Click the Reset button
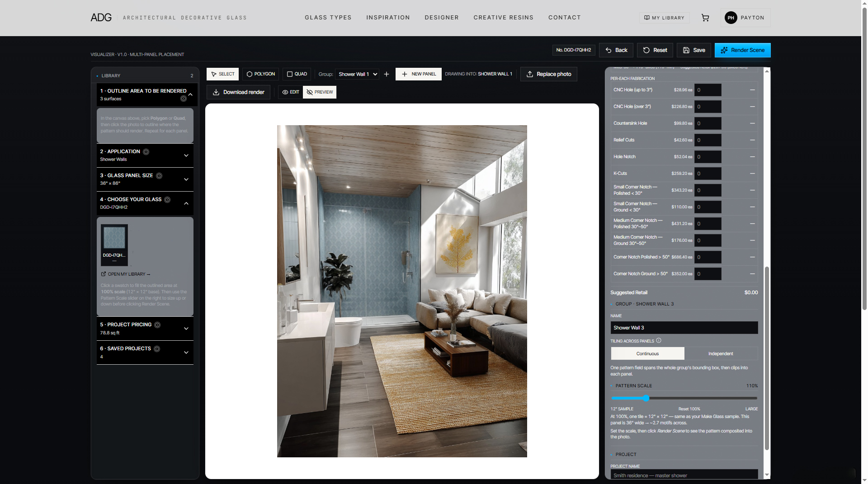The width and height of the screenshot is (868, 484). pos(655,50)
